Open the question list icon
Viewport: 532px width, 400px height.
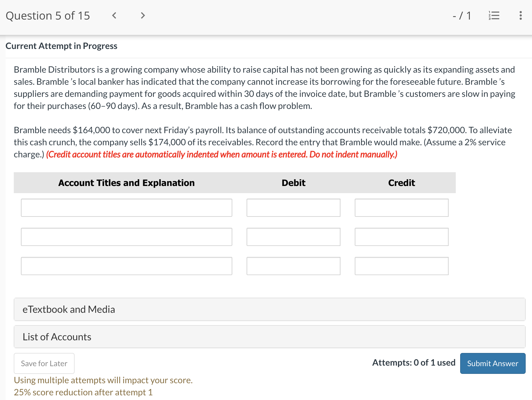click(x=494, y=15)
